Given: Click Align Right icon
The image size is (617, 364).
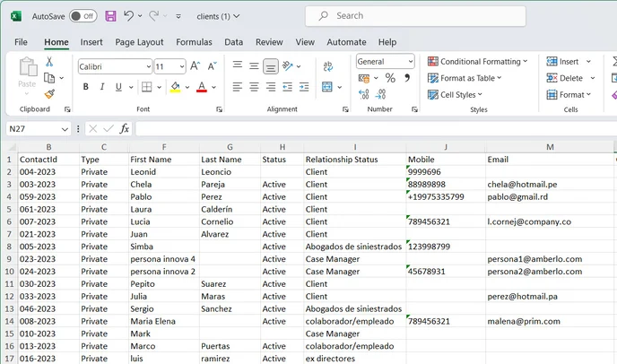Looking at the screenshot, I should 271,87.
